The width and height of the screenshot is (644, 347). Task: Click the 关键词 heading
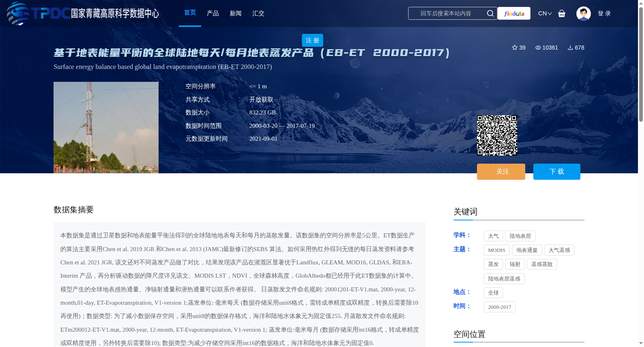click(465, 212)
